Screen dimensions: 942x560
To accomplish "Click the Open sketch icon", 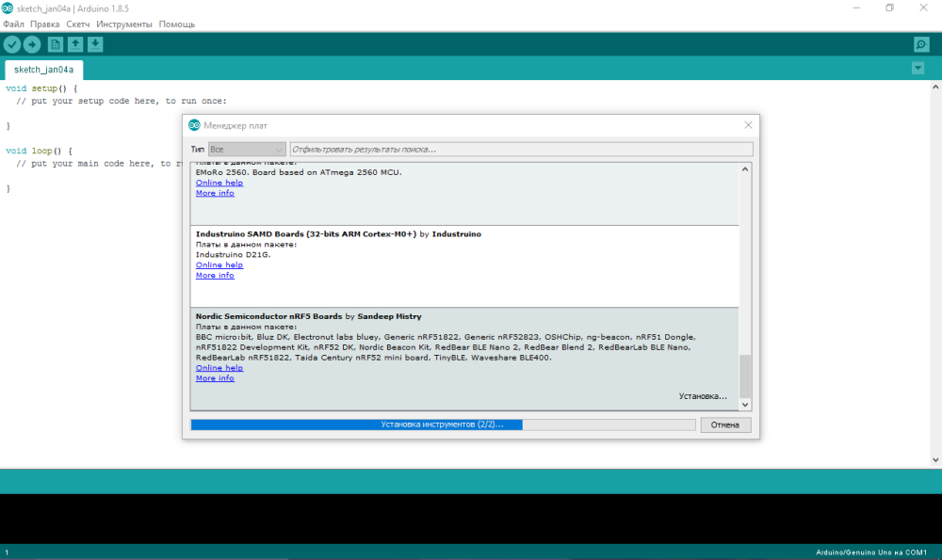I will 75,44.
